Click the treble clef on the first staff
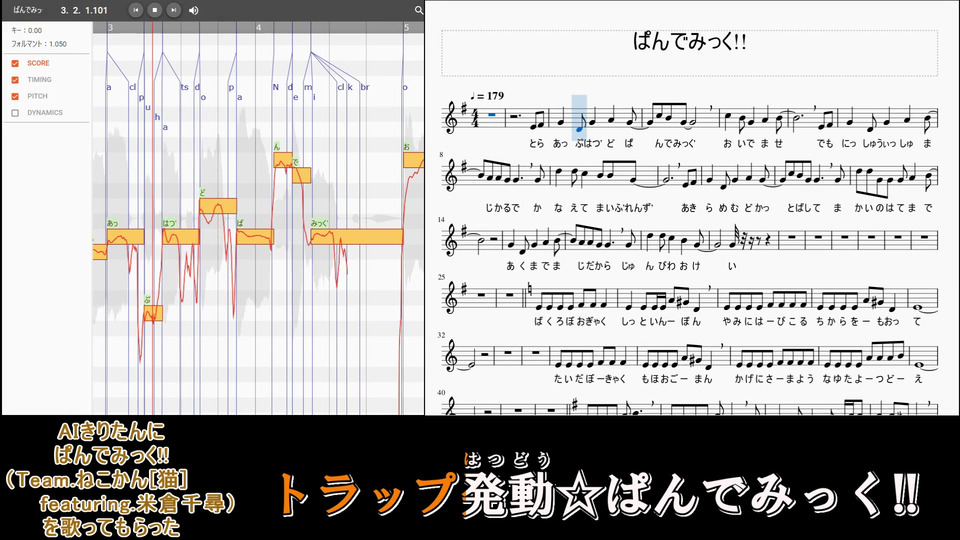Image resolution: width=960 pixels, height=540 pixels. 454,118
